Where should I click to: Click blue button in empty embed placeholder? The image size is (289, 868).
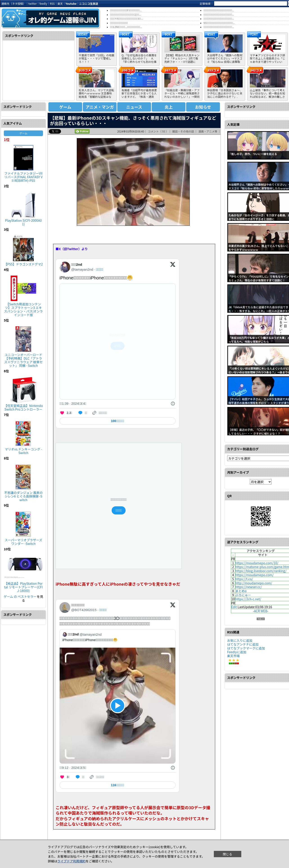pos(118,510)
